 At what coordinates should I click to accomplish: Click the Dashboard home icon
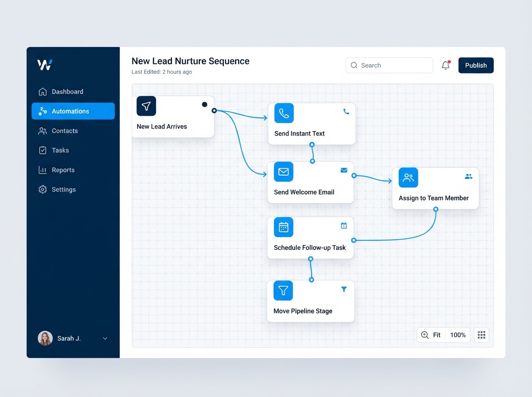[x=43, y=92]
